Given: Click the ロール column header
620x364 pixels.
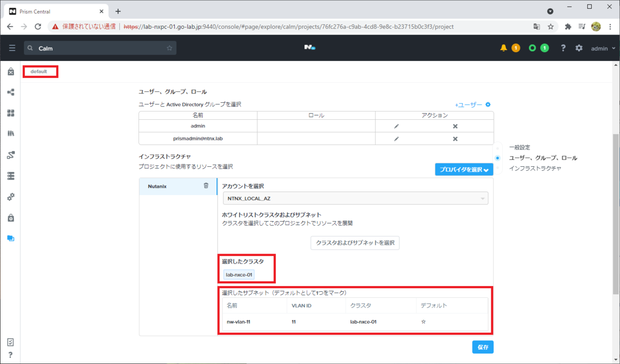Looking at the screenshot, I should point(316,116).
